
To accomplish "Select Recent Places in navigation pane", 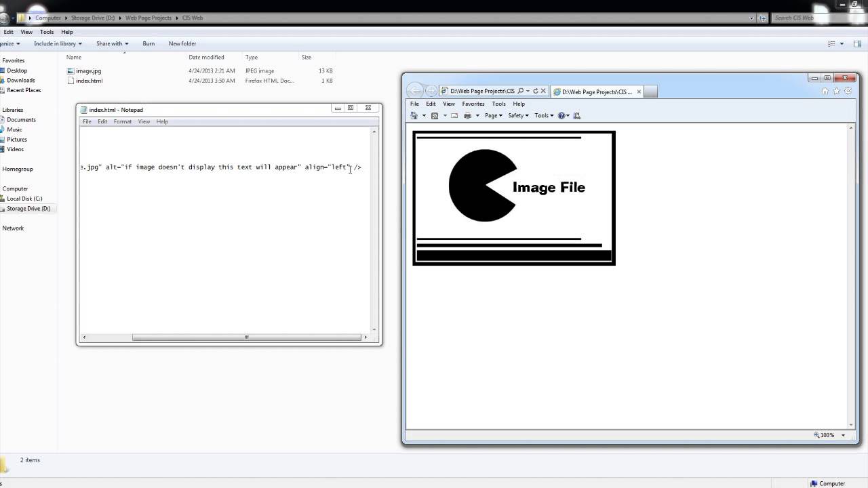I will tap(24, 90).
